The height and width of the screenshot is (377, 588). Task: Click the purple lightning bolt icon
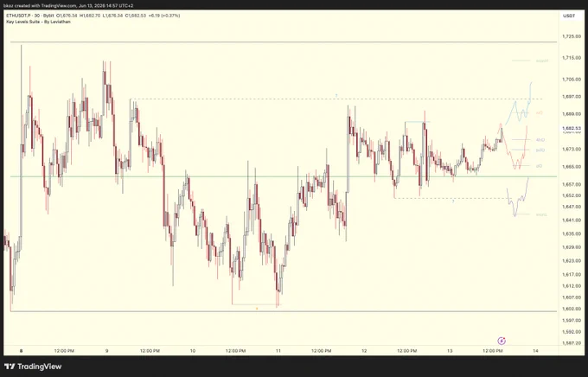[x=502, y=341]
